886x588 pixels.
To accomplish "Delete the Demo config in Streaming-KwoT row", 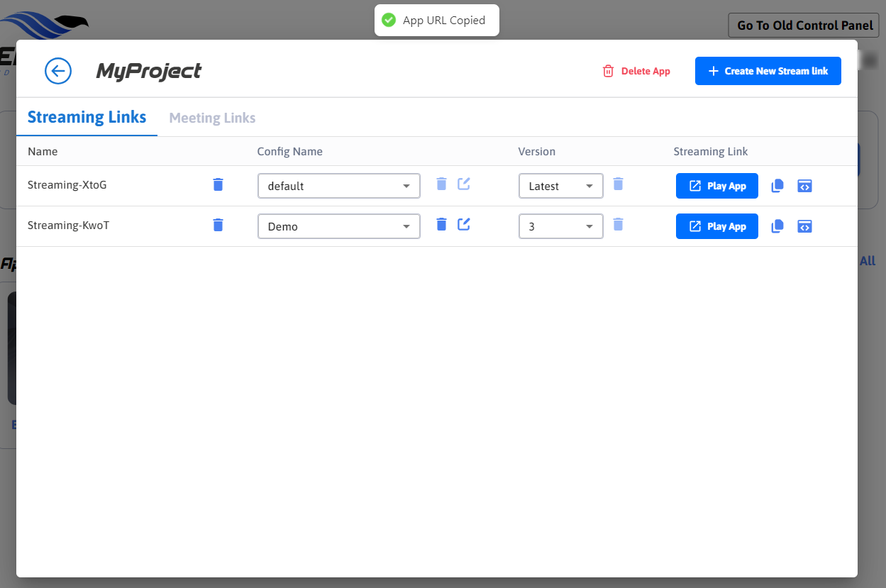I will pos(441,225).
